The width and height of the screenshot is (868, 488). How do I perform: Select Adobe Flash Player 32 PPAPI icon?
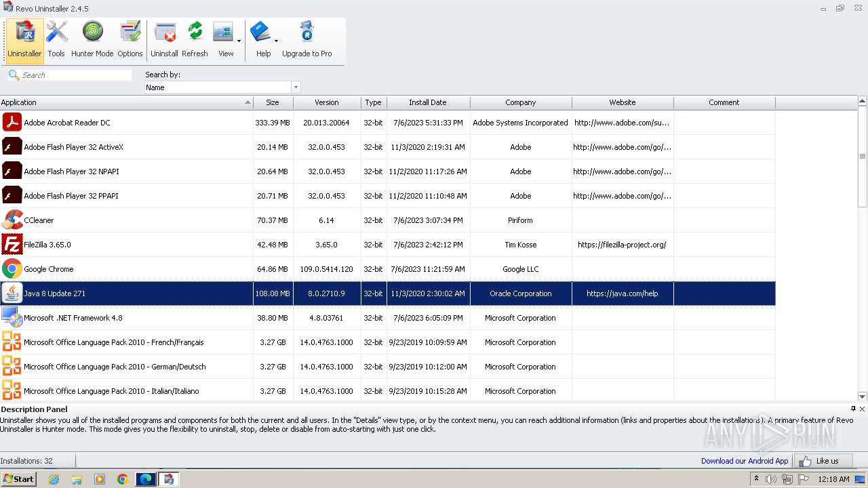point(12,196)
